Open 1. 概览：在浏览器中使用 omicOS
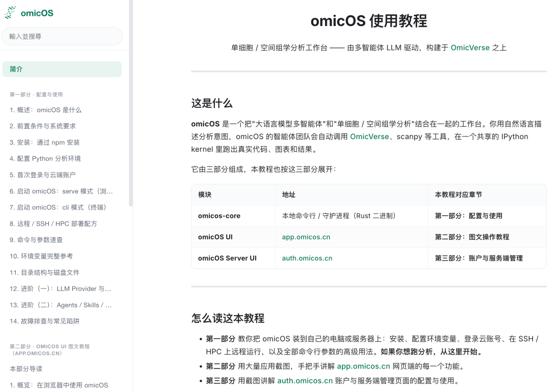This screenshot has height=392, width=550. click(59, 385)
